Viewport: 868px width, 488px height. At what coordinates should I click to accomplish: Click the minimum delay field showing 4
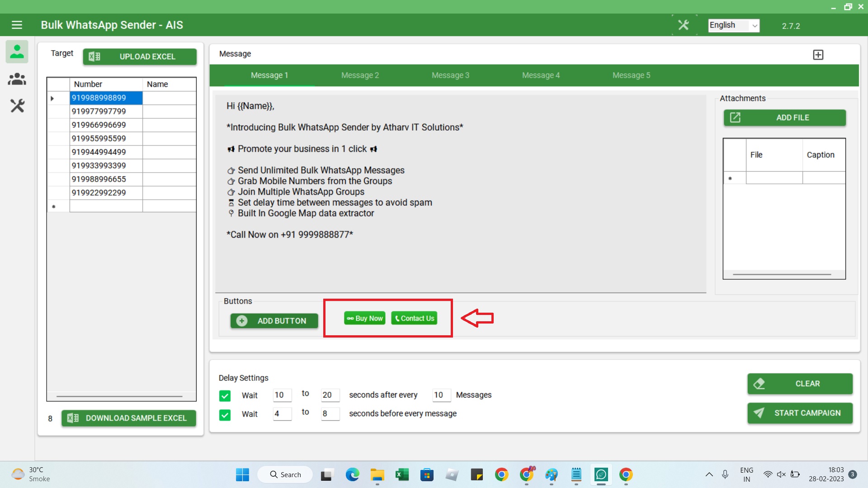(x=282, y=413)
